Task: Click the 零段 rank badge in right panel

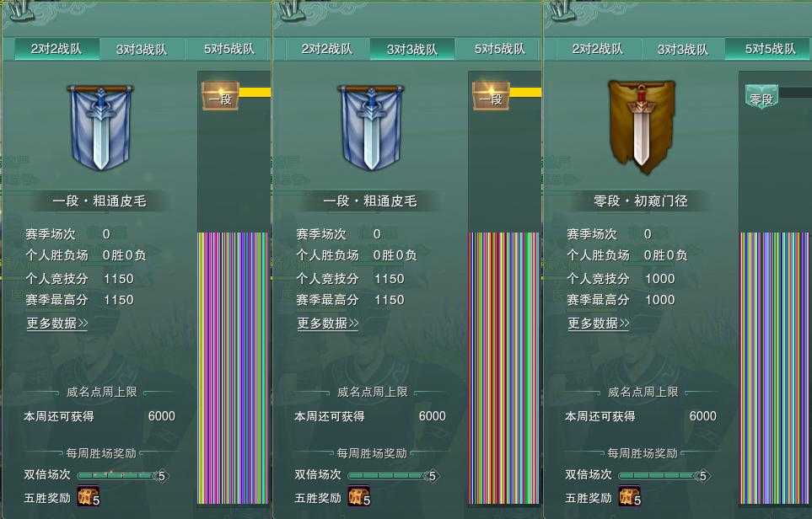Action: 761,97
